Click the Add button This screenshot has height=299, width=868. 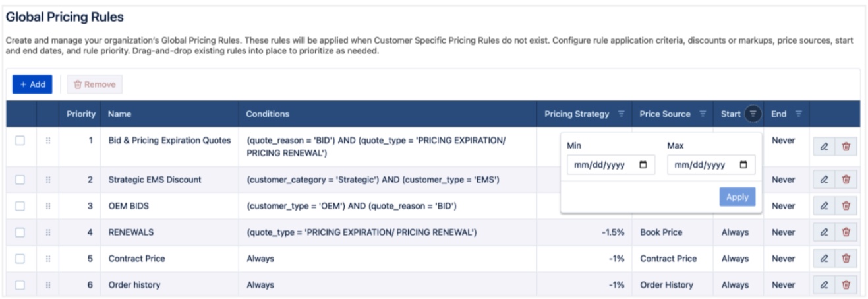coord(32,84)
